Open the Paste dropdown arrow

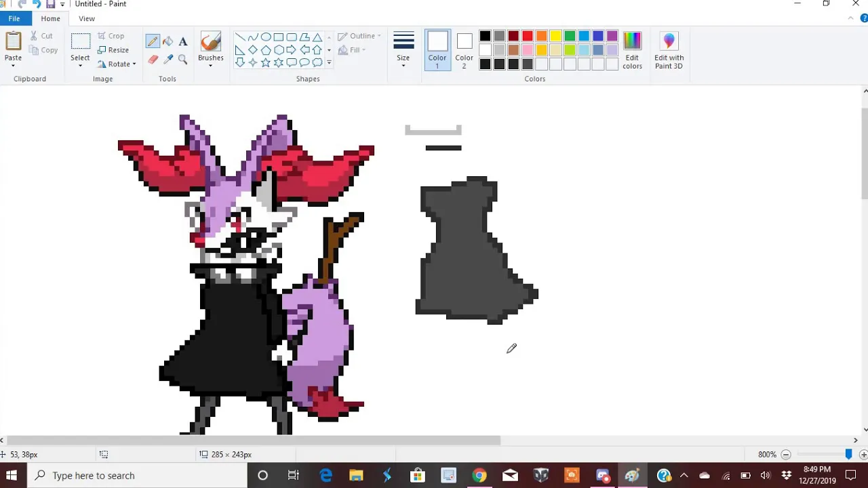click(13, 66)
